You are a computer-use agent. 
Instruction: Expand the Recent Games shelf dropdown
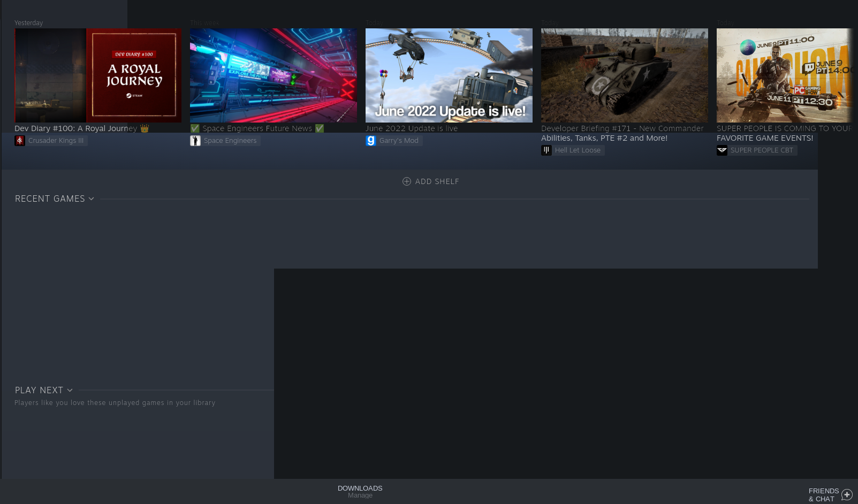coord(92,199)
